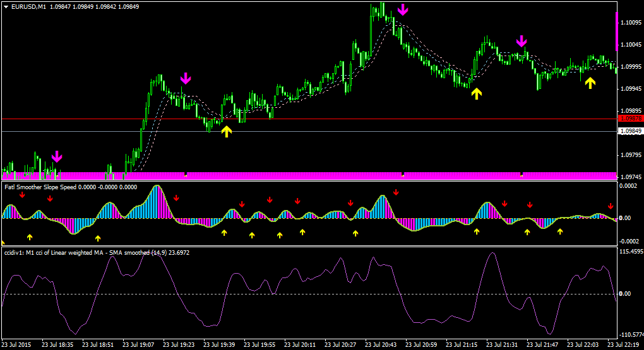Click the 23 Jul 22:19 time axis label
Screen dimensions: 644x350
coord(623,345)
